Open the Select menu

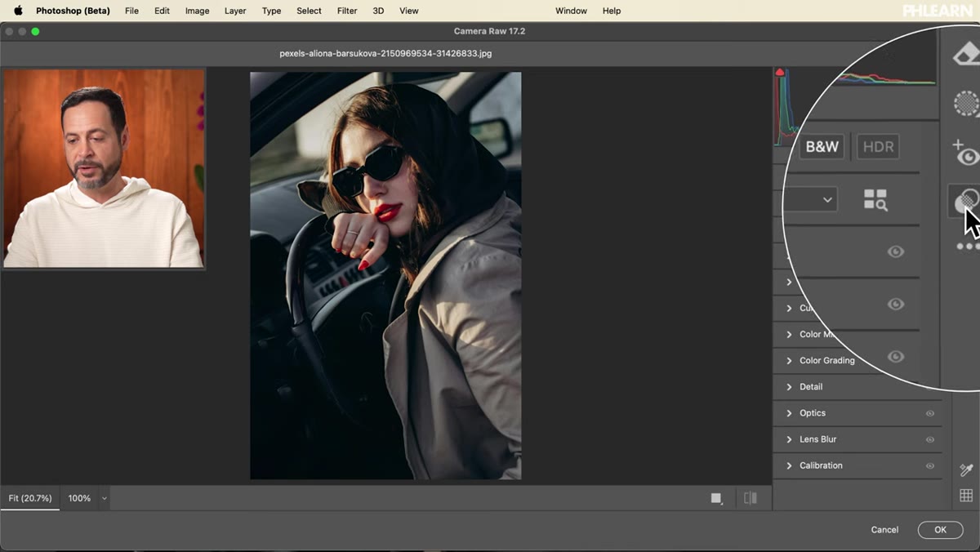309,11
